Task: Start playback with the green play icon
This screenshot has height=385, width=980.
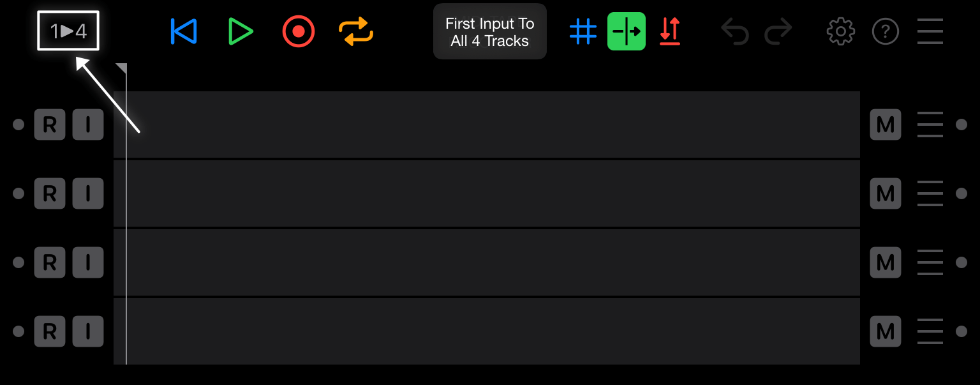Action: pos(241,31)
